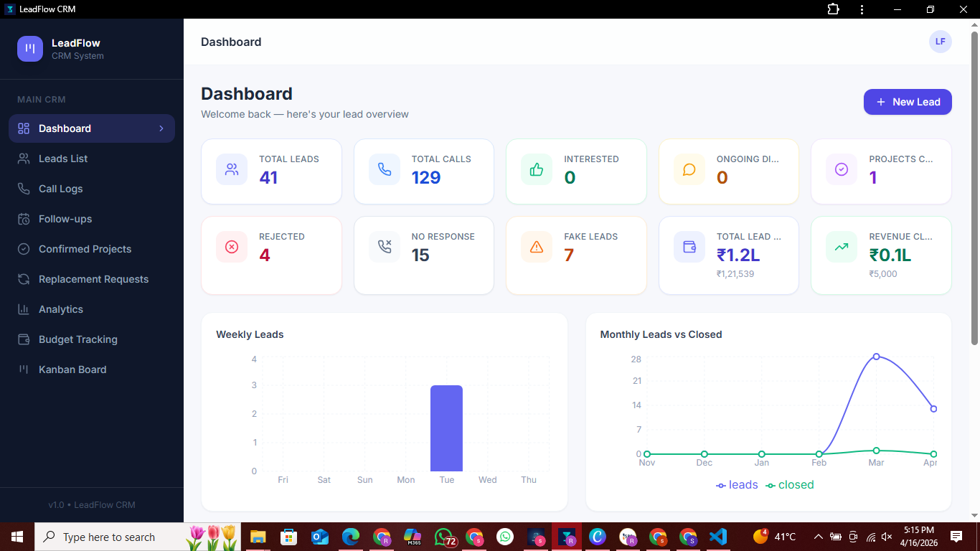The width and height of the screenshot is (980, 551).
Task: Open Visual Studio Code from taskbar
Action: click(x=718, y=537)
